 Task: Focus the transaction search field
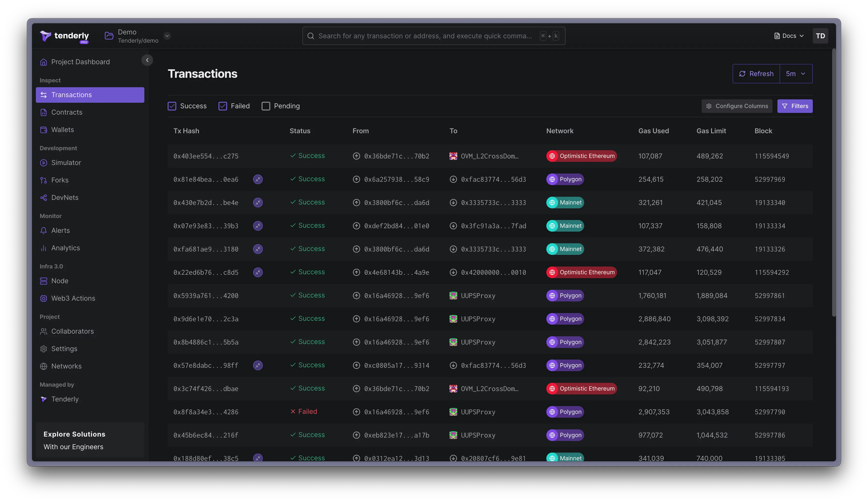click(434, 36)
